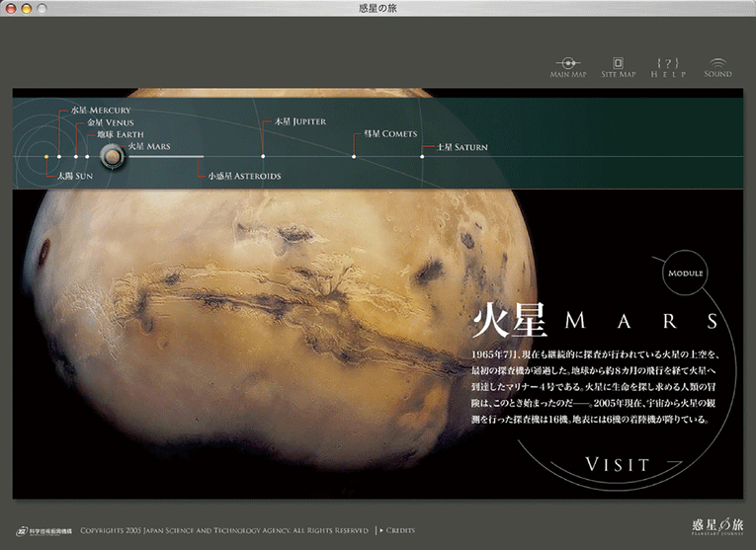Image resolution: width=756 pixels, height=550 pixels.
Task: Select the Sun marker on the timeline
Action: pos(46,156)
